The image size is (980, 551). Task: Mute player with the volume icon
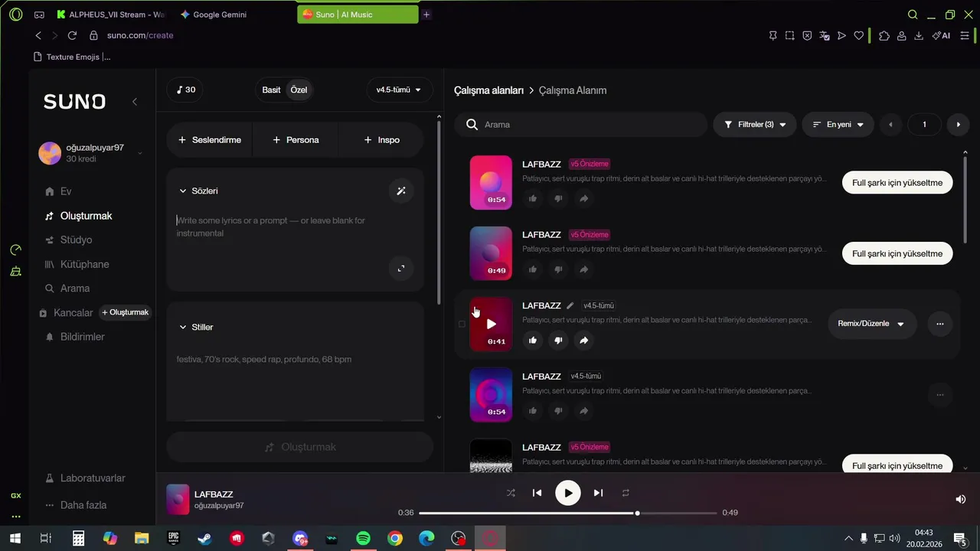click(961, 499)
